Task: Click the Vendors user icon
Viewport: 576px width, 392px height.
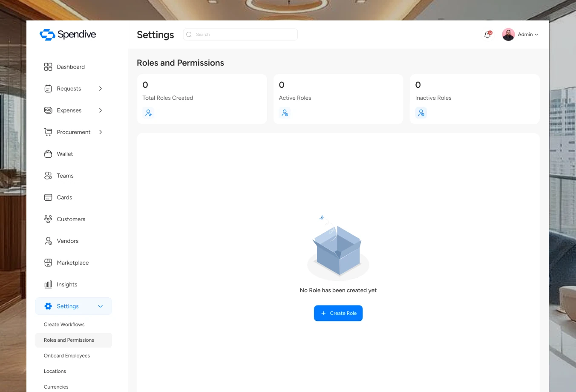Action: pos(48,241)
